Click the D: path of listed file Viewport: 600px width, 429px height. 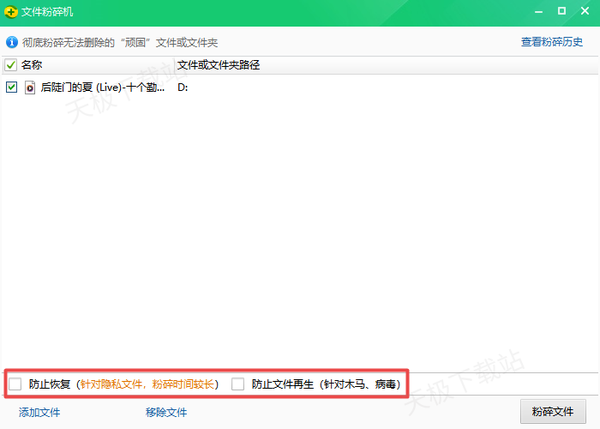coord(183,88)
